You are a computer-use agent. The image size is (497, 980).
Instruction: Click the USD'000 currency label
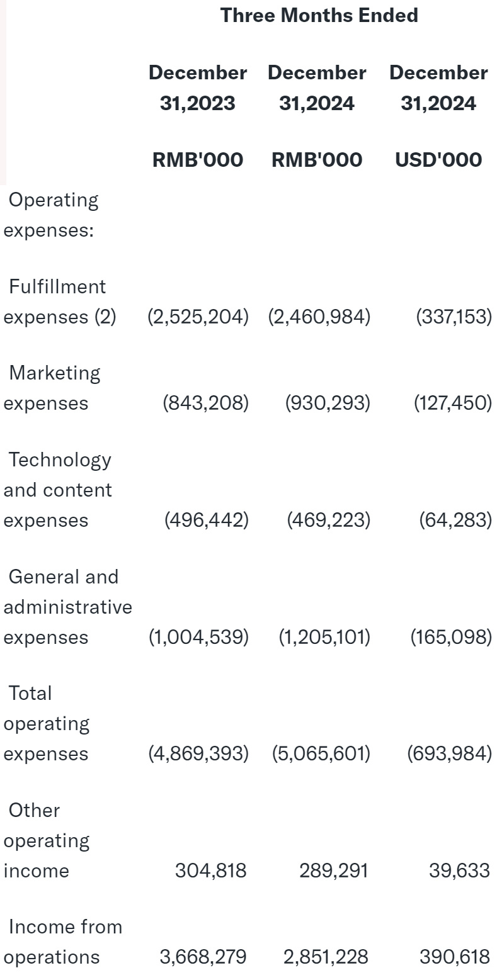coord(438,160)
